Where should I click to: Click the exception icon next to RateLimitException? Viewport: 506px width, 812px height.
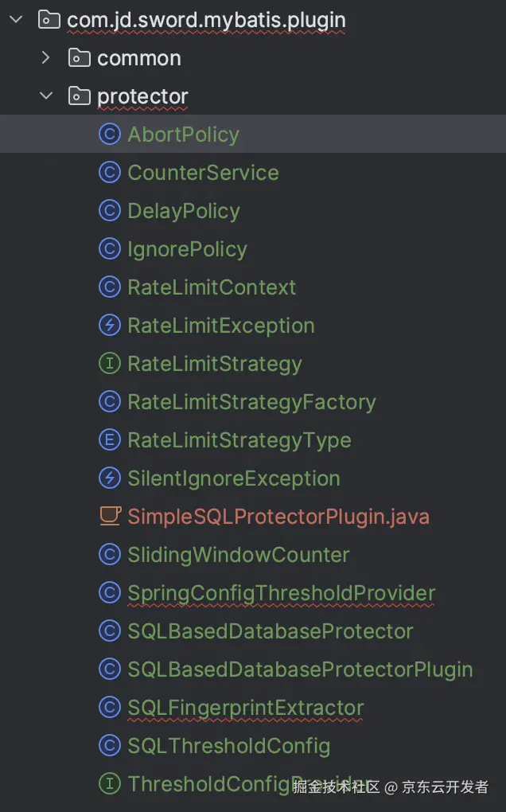pyautogui.click(x=109, y=326)
